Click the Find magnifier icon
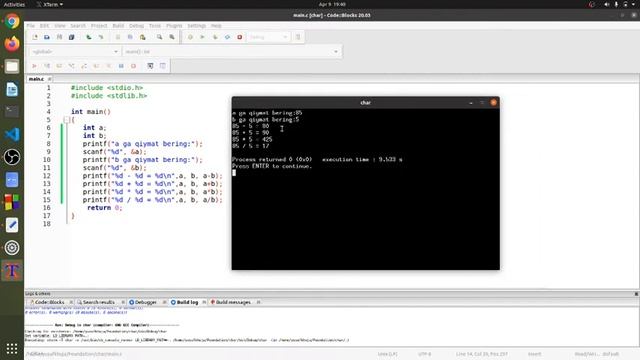640x360 pixels. point(160,37)
